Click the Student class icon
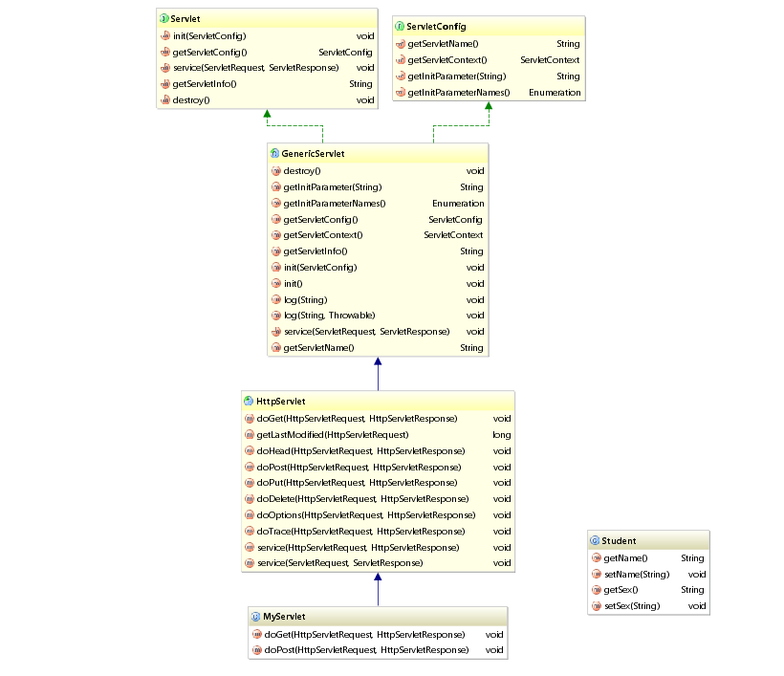This screenshot has width=784, height=676. (595, 539)
